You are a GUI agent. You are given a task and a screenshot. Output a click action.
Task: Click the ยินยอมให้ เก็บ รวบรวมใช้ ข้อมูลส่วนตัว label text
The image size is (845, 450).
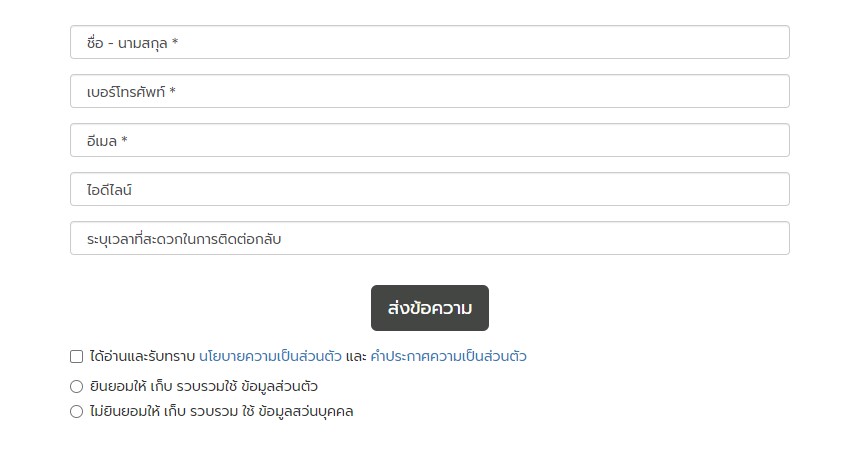pos(204,386)
